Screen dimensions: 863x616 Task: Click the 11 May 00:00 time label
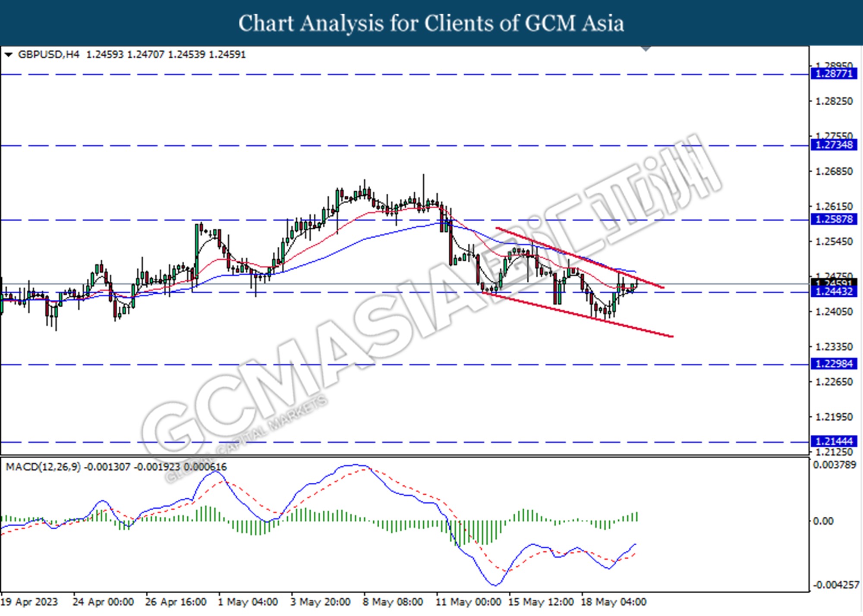[469, 602]
